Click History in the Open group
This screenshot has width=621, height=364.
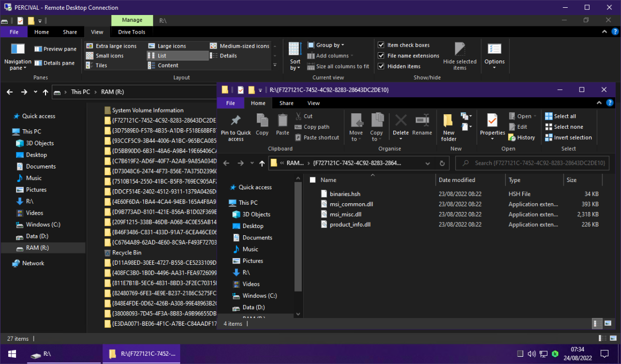(x=522, y=138)
